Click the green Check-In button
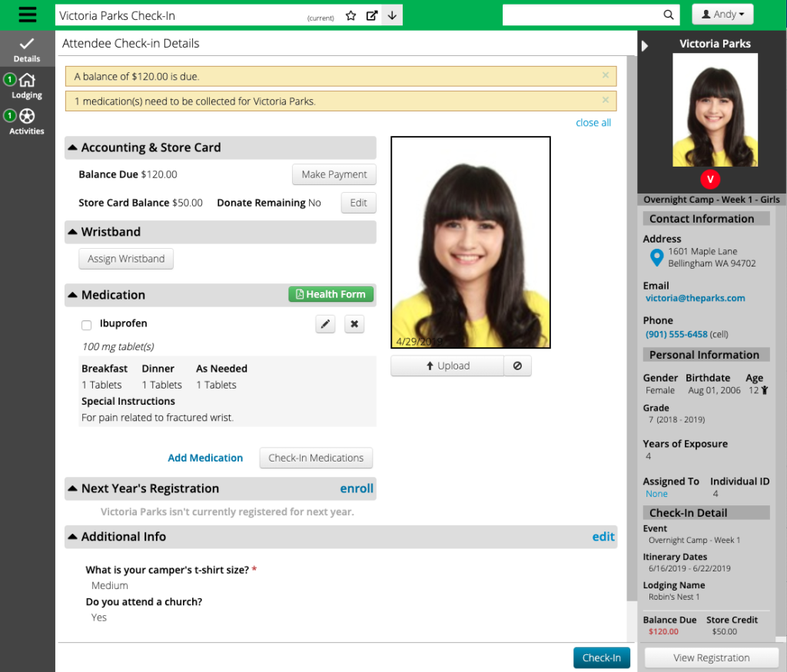Image resolution: width=787 pixels, height=672 pixels. coord(601,658)
